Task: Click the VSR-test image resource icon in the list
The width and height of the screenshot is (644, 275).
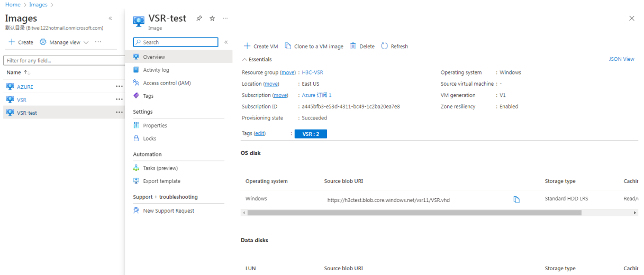Action: coord(10,112)
